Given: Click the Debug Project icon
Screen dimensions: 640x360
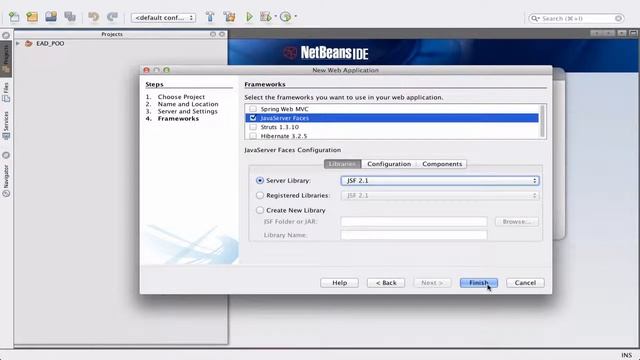Looking at the screenshot, I should [x=266, y=17].
